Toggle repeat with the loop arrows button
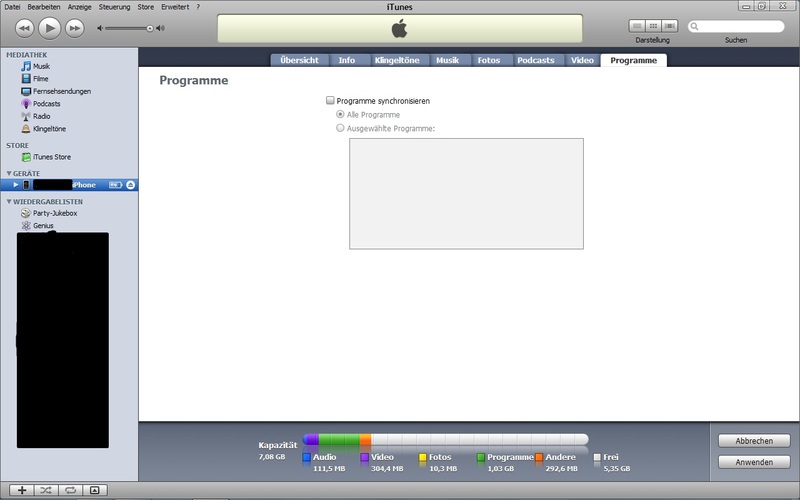This screenshot has width=800, height=500. point(70,490)
